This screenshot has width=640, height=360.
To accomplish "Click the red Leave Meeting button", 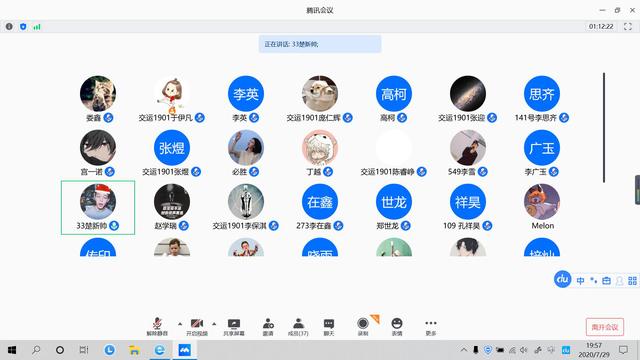I will click(x=605, y=327).
